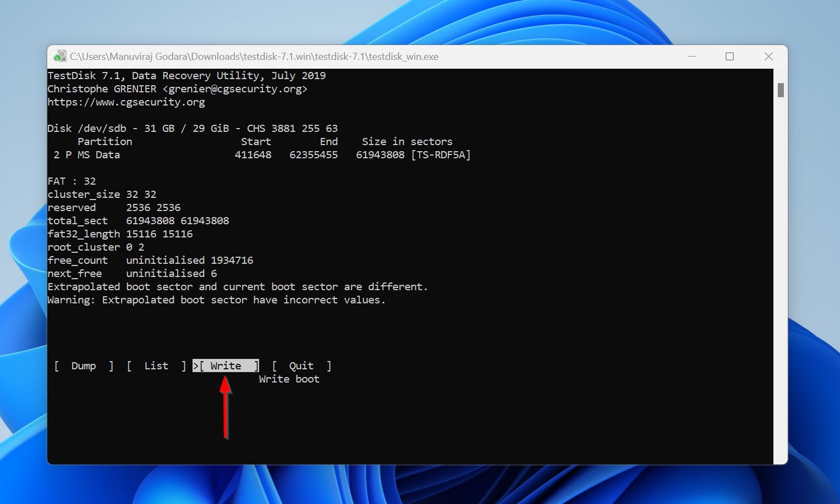
Task: Click the vertical scrollbar thumb
Action: click(x=781, y=90)
